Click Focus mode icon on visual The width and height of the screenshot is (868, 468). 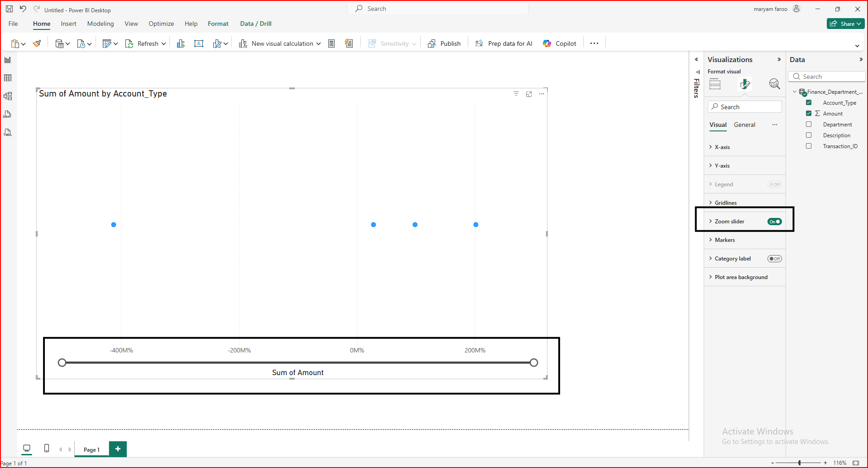[x=529, y=94]
